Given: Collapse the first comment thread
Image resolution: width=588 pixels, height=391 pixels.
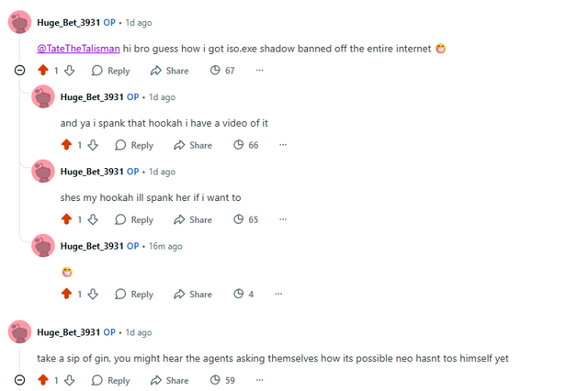Looking at the screenshot, I should tap(20, 71).
